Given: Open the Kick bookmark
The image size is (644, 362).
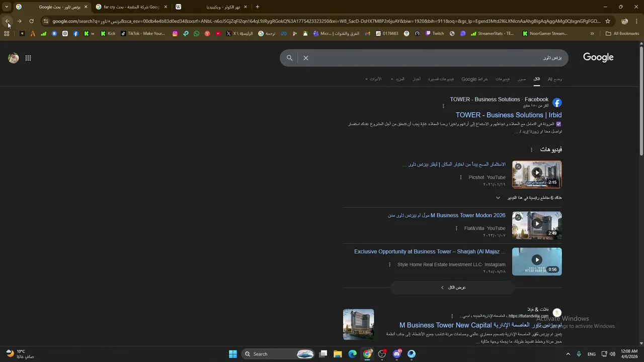Looking at the screenshot, I should click(108, 34).
